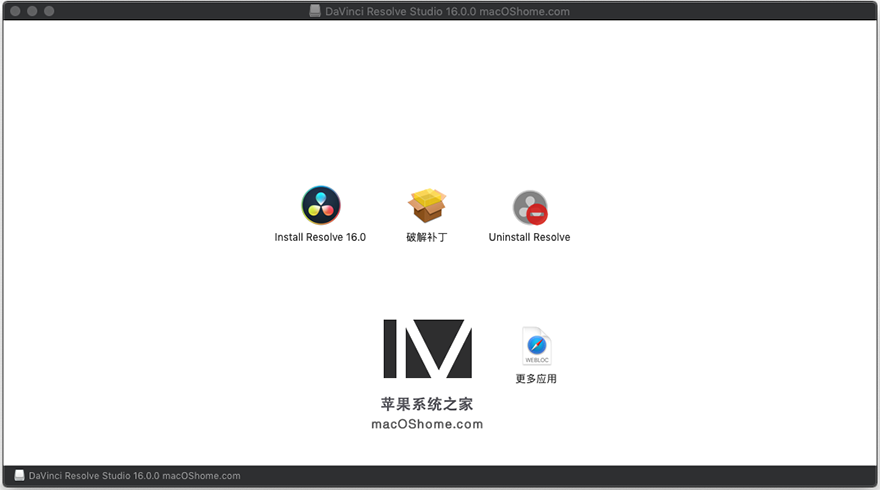Screen dimensions: 880x490
Task: Click the Install Resolve 16.0 label
Action: (x=320, y=237)
